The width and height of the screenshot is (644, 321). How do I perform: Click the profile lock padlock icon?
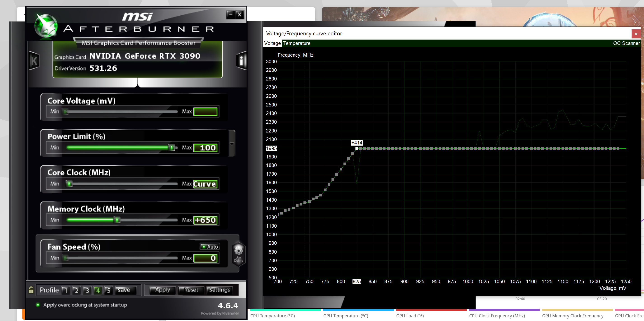point(31,290)
